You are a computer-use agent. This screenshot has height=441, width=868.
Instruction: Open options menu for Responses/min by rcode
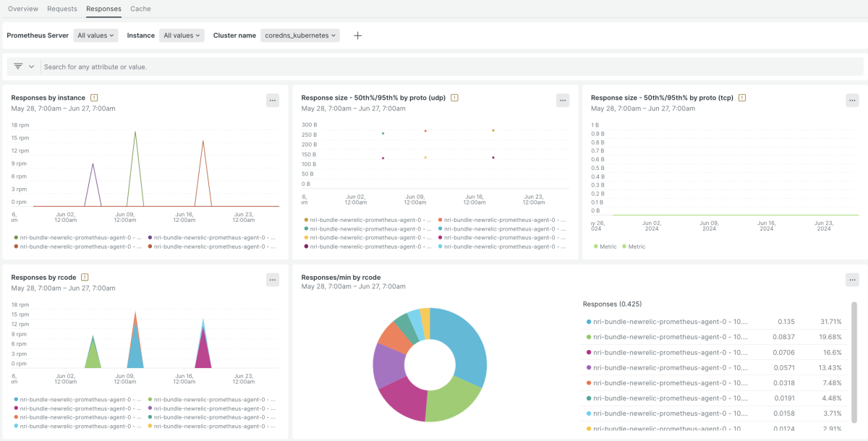coord(852,280)
